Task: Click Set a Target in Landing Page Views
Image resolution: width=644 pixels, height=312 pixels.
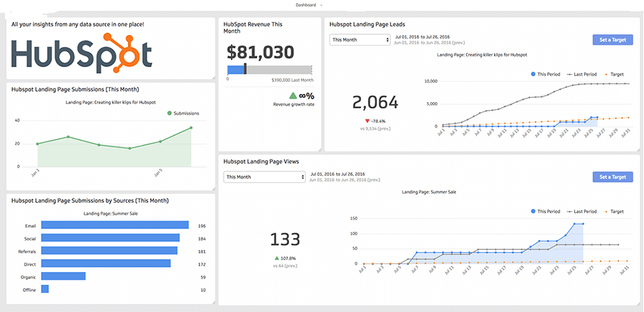Action: coord(613,177)
